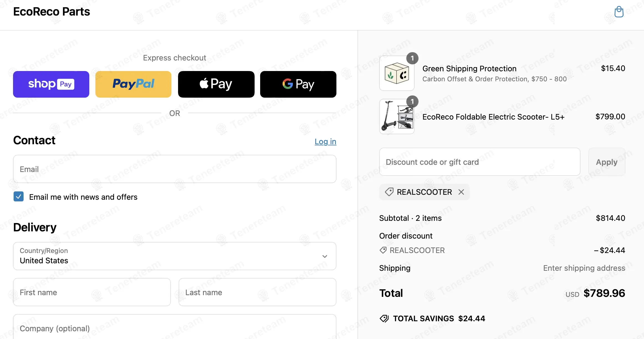Uncheck Email me with news and offers
This screenshot has height=339, width=644.
coord(19,197)
